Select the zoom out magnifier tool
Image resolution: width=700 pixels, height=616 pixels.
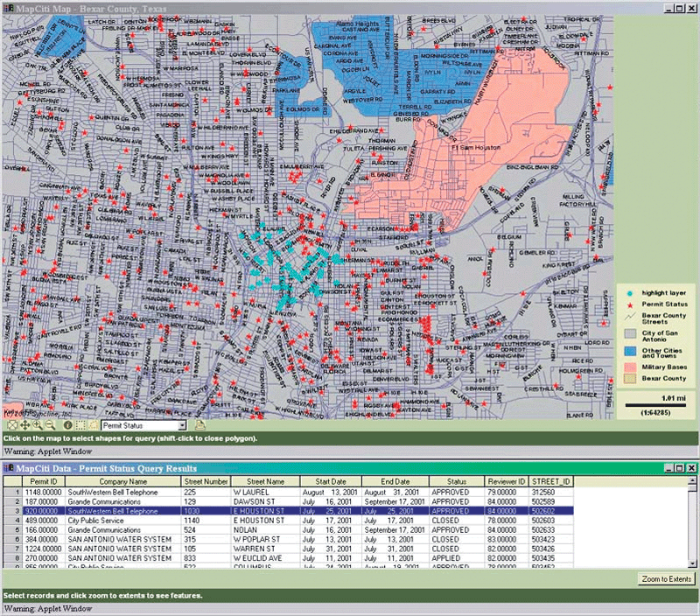(x=50, y=425)
